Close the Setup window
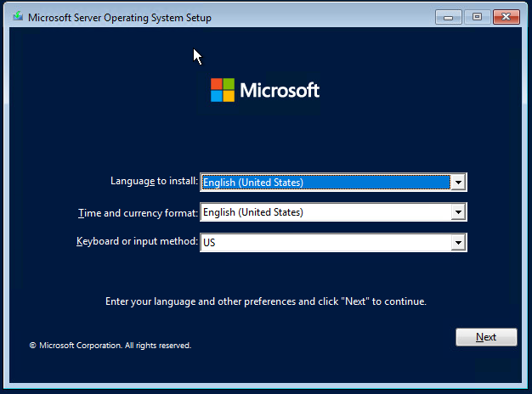Viewport: 532px width, 394px height. 507,17
